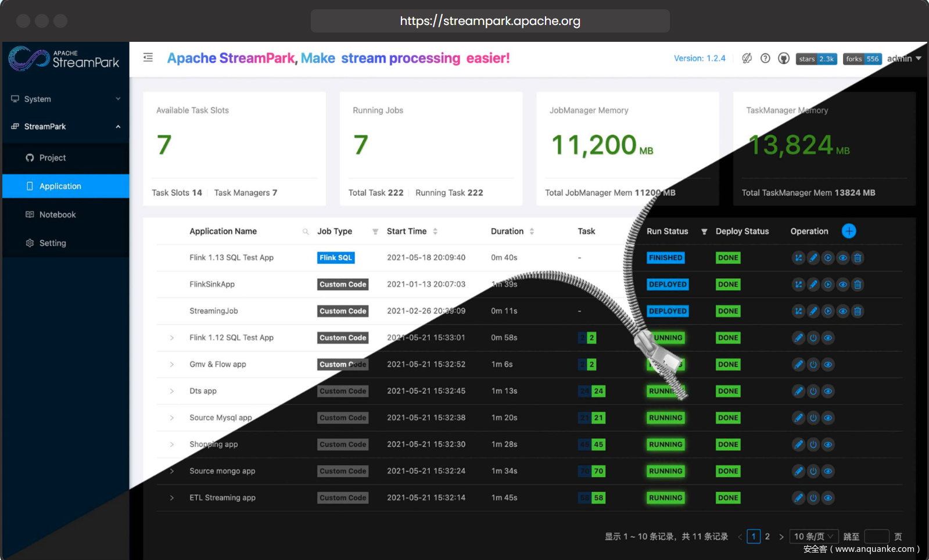The image size is (929, 560).
Task: Click eye icon for ETL Streaming app
Action: [828, 498]
